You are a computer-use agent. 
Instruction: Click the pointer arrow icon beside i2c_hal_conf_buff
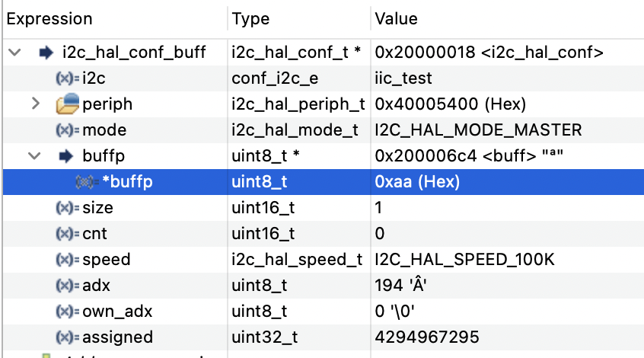46,53
